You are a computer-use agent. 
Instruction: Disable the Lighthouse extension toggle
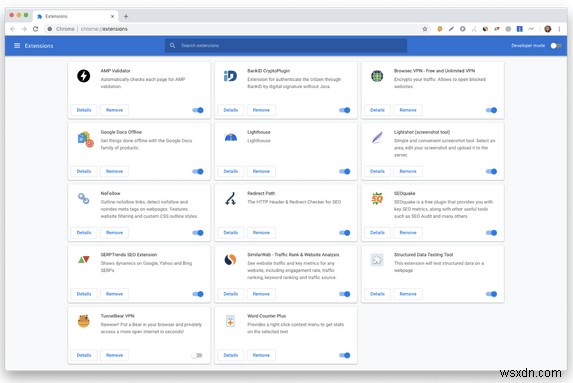(x=345, y=171)
